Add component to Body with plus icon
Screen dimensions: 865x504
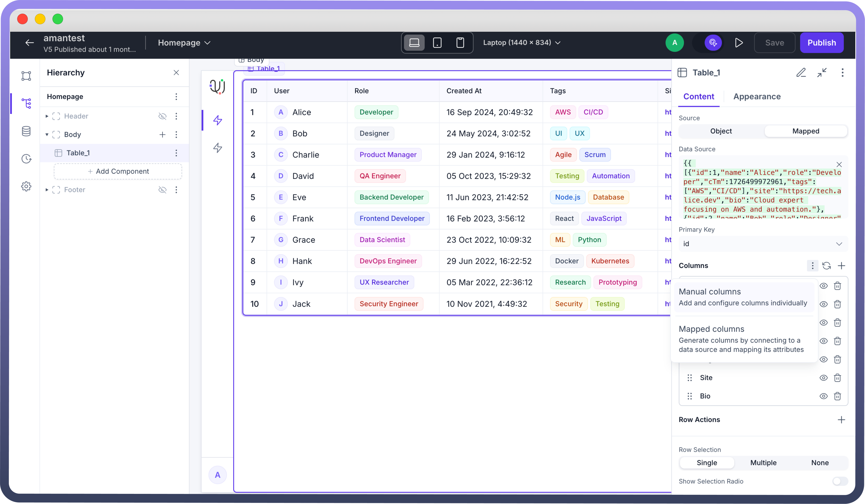pyautogui.click(x=162, y=134)
